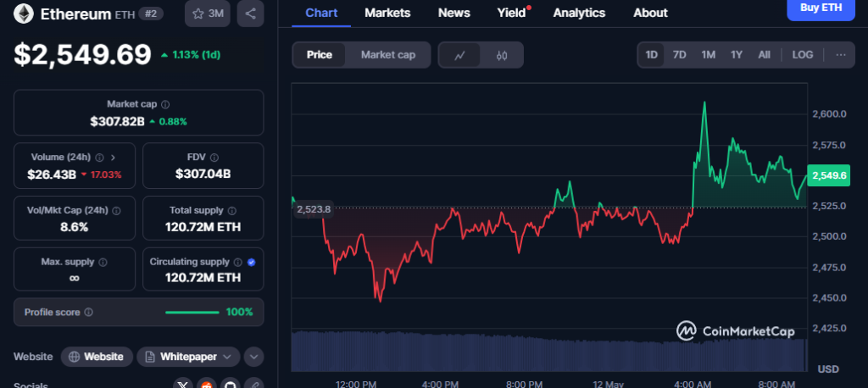Open the X social icon
The image size is (868, 388).
(x=184, y=384)
